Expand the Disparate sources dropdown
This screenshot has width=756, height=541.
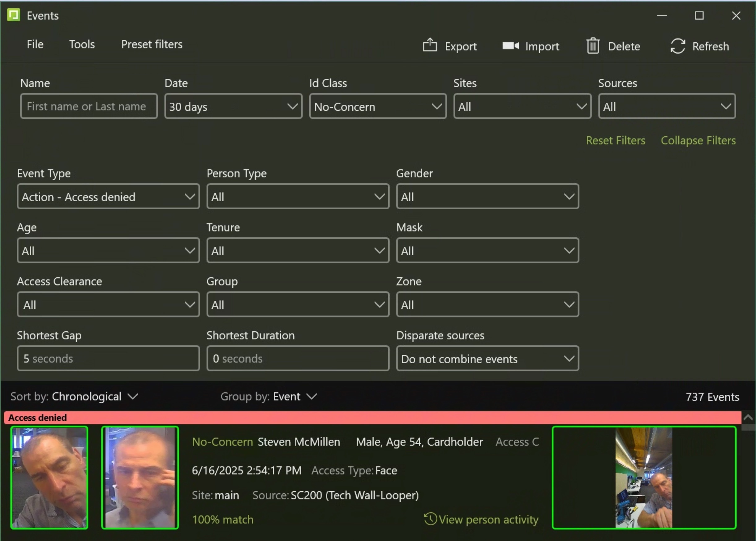click(x=487, y=359)
